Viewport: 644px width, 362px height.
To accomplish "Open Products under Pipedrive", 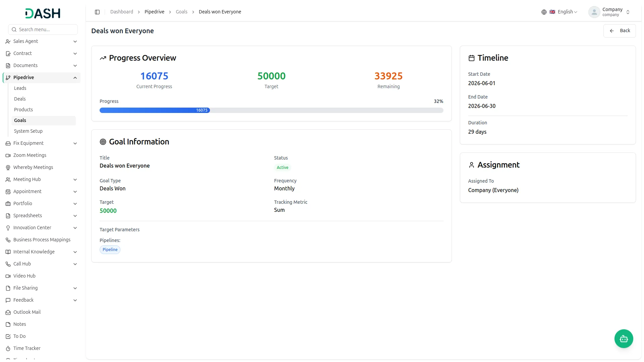I will pos(44,110).
